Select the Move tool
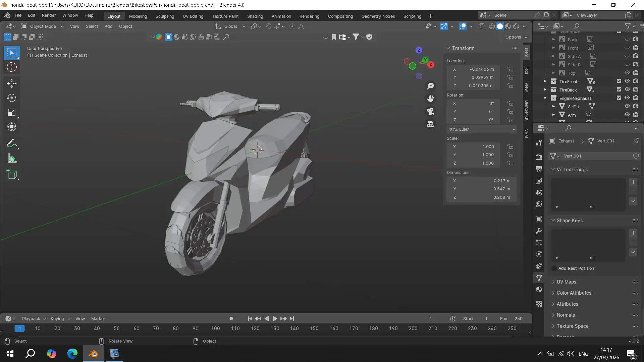The image size is (644, 362). 12,83
